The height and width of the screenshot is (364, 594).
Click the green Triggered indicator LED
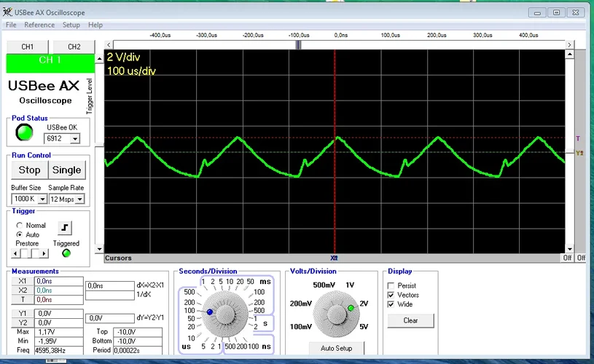coord(67,253)
